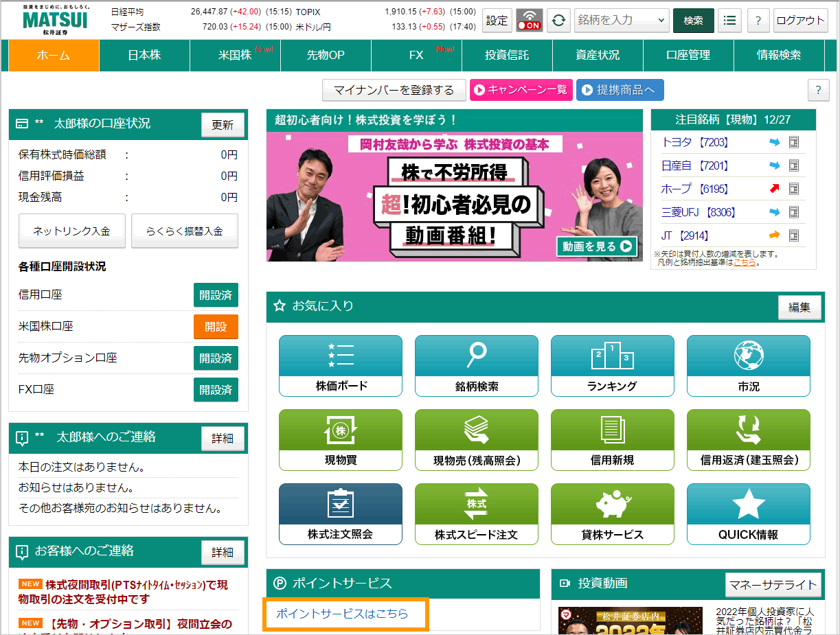Screen dimensions: 840x635
Task: Click the ログアウト button
Action: tap(800, 21)
